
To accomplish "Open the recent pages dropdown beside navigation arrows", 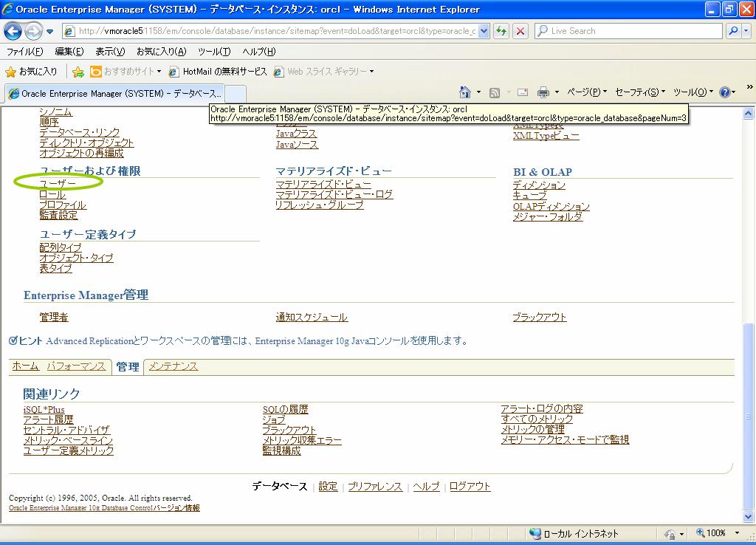I will click(x=49, y=32).
